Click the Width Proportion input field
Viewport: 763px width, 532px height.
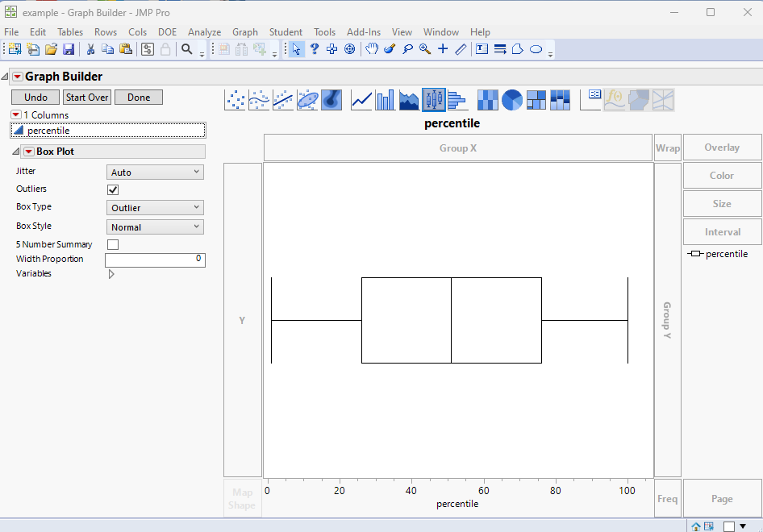(155, 260)
